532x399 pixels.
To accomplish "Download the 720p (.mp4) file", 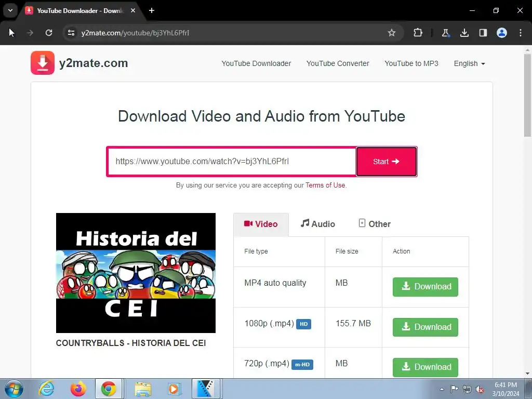I will [425, 367].
